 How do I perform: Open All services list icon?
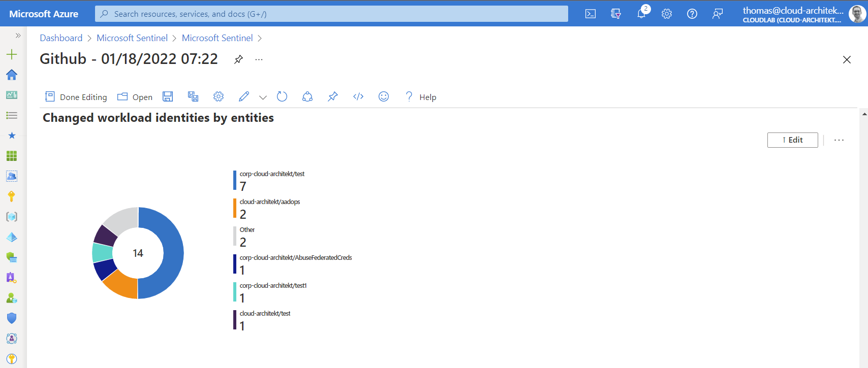[x=12, y=115]
